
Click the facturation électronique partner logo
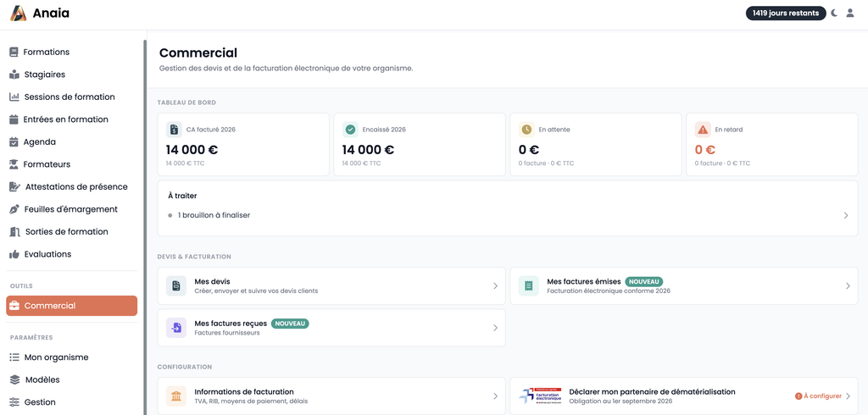(x=540, y=396)
